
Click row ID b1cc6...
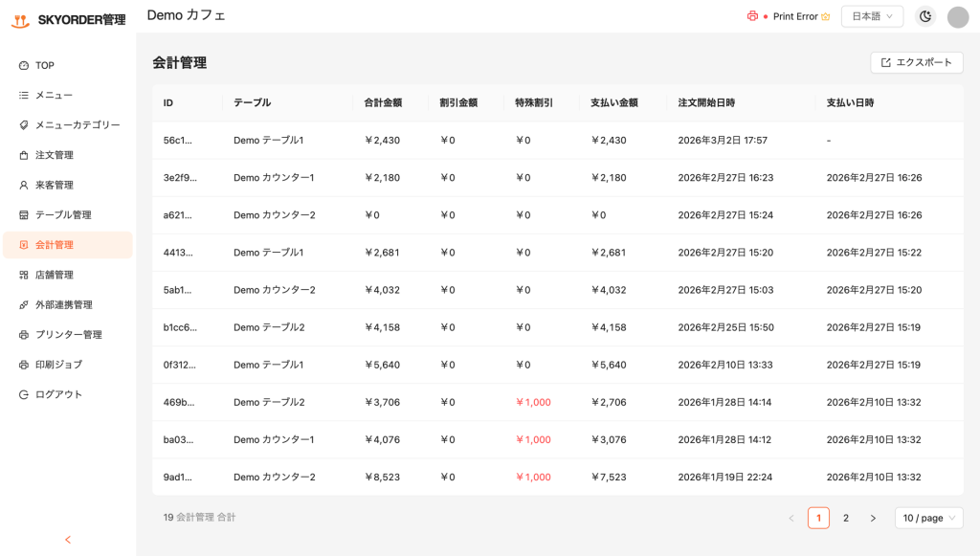[180, 328]
